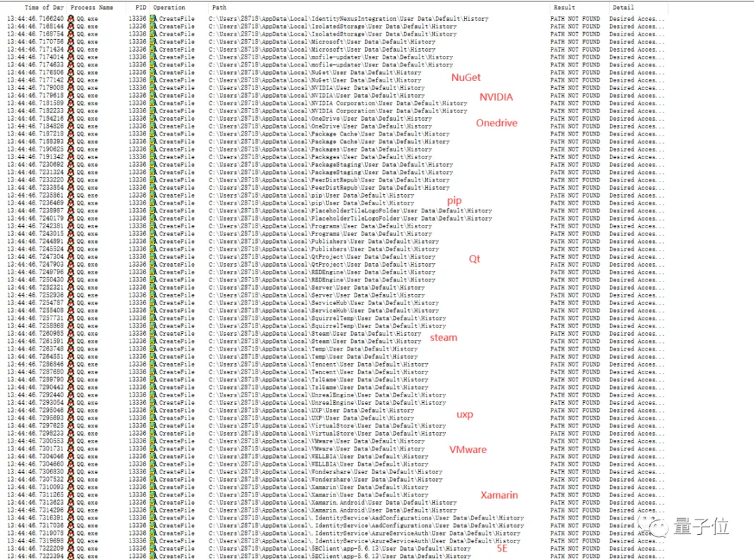Screen dimensions: 754x560
Task: Click CreateFile icon in first Xamarin.Android row
Action: [154, 503]
